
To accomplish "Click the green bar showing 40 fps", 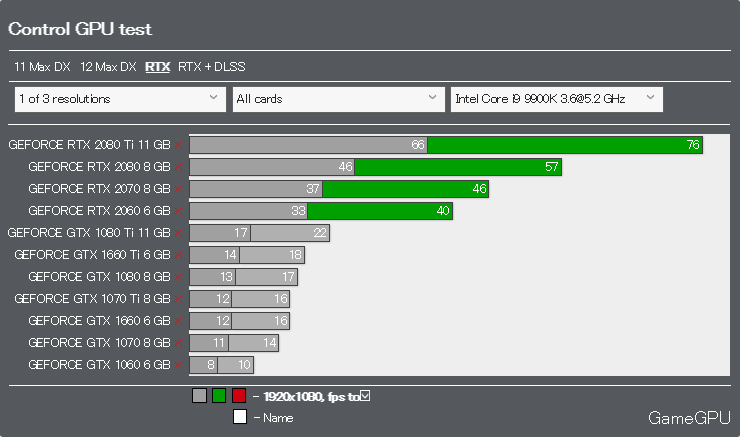I will point(380,211).
